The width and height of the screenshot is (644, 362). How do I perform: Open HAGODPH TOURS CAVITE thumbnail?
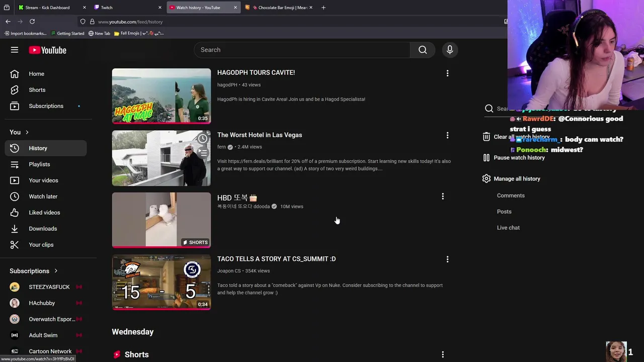[162, 96]
